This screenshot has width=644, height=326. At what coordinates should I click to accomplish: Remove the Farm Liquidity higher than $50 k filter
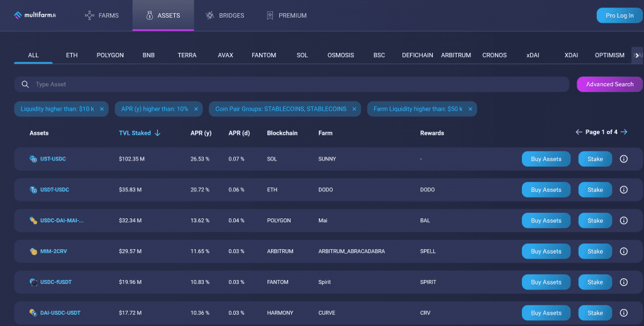click(x=470, y=109)
